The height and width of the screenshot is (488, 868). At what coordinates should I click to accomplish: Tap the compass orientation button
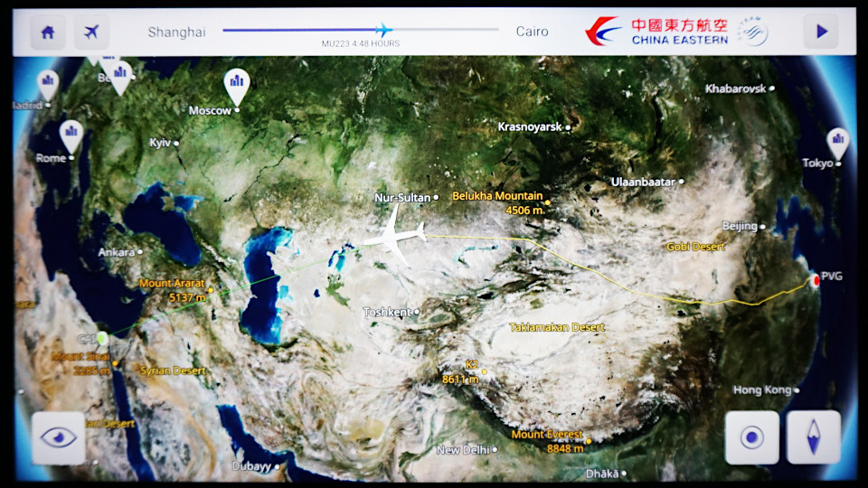pyautogui.click(x=813, y=437)
